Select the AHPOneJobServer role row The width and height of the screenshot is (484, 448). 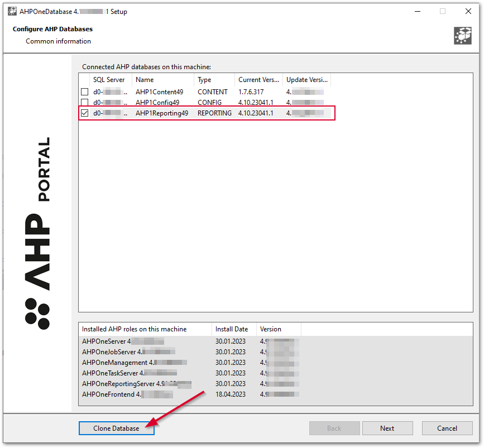tap(275, 351)
